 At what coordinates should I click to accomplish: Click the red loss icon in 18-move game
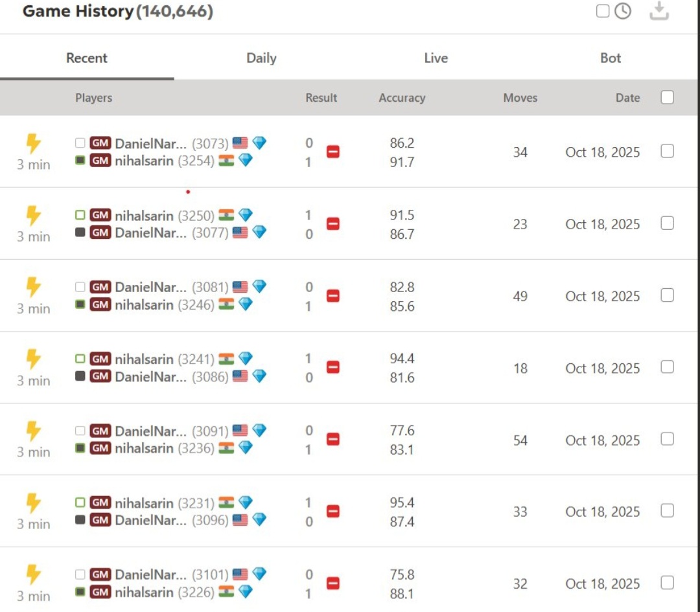click(333, 367)
